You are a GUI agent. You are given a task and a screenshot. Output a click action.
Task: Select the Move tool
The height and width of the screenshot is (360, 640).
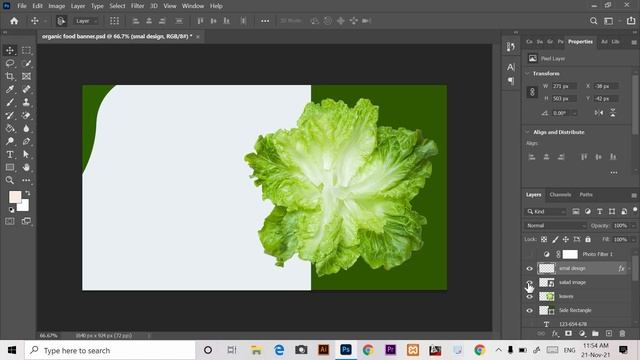[x=10, y=50]
